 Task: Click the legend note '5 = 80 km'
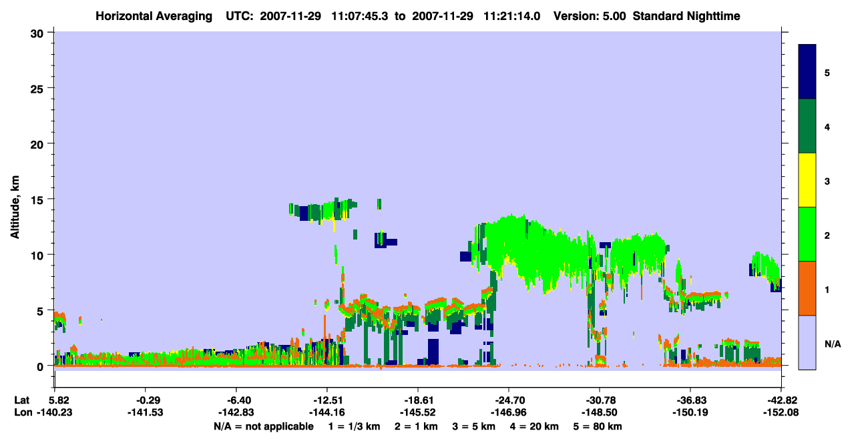(x=598, y=426)
